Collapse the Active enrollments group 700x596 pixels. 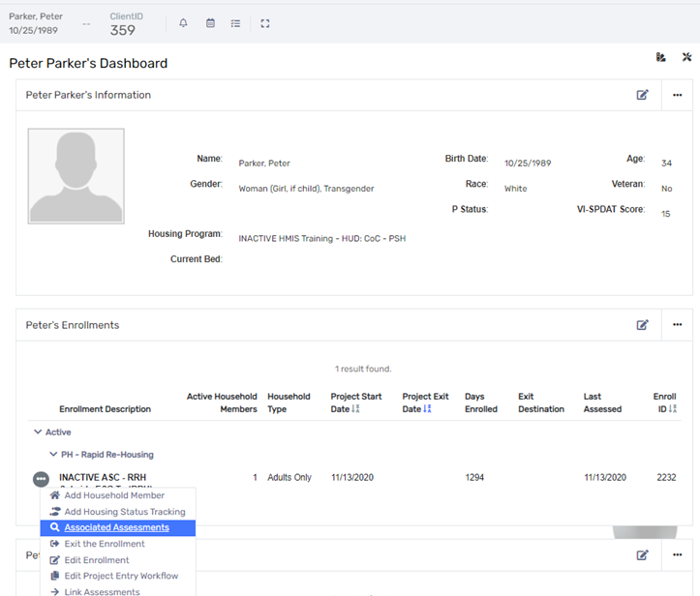38,432
